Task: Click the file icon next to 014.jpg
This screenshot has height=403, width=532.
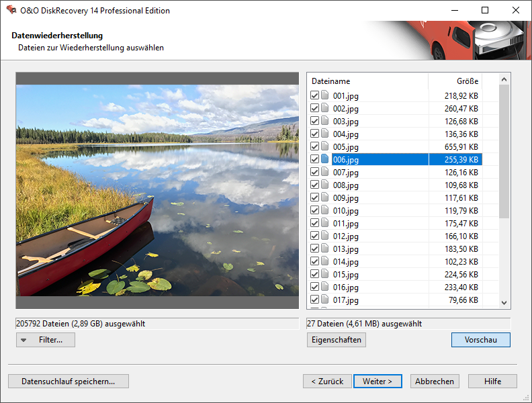Action: click(x=325, y=262)
